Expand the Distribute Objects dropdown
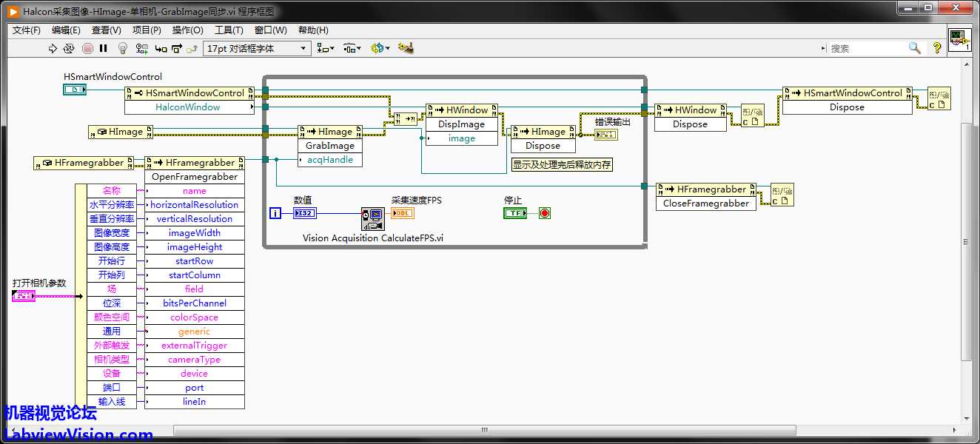Viewport: 980px width, 444px height. [x=352, y=48]
